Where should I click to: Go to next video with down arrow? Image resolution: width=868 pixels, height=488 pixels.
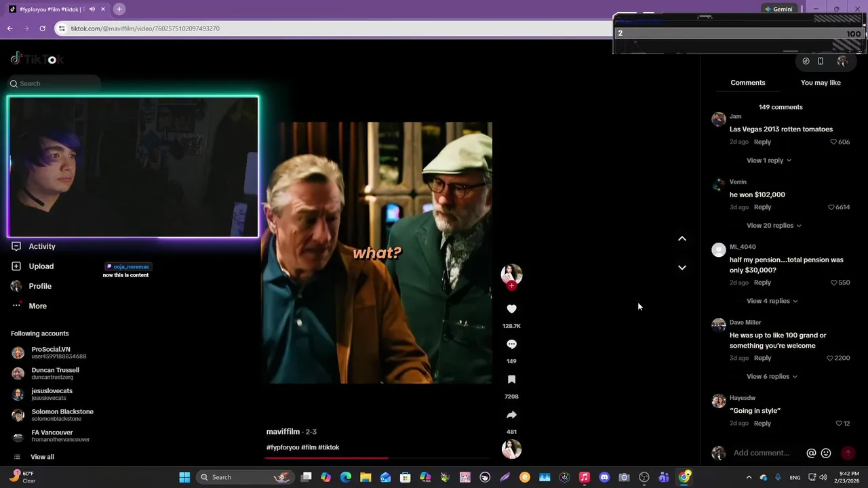click(682, 268)
